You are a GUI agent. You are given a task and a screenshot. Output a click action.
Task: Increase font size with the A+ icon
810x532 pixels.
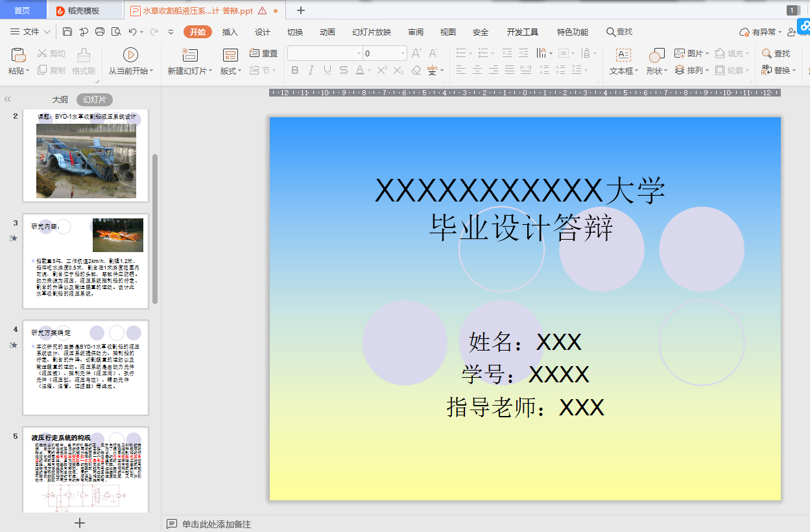click(417, 53)
